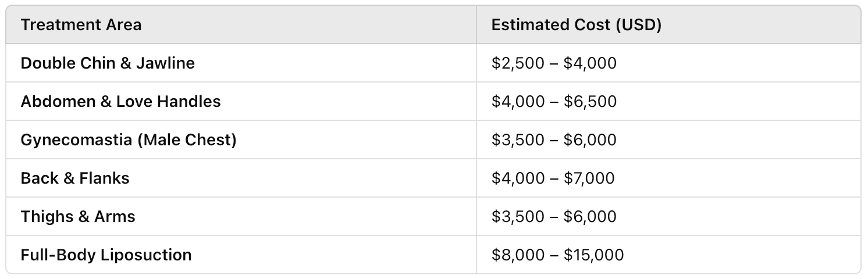This screenshot has width=868, height=279.
Task: Click the Gynecomastia $3,500 – $6,000 price
Action: (668, 139)
